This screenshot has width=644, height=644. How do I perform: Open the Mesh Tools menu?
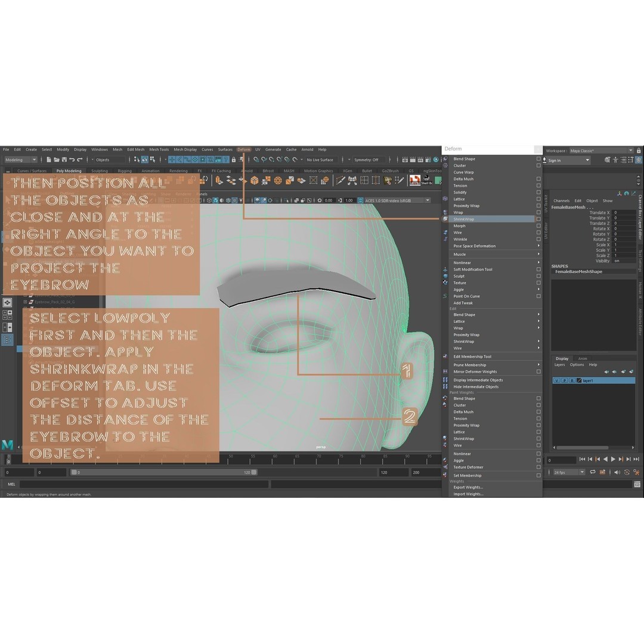[x=159, y=150]
